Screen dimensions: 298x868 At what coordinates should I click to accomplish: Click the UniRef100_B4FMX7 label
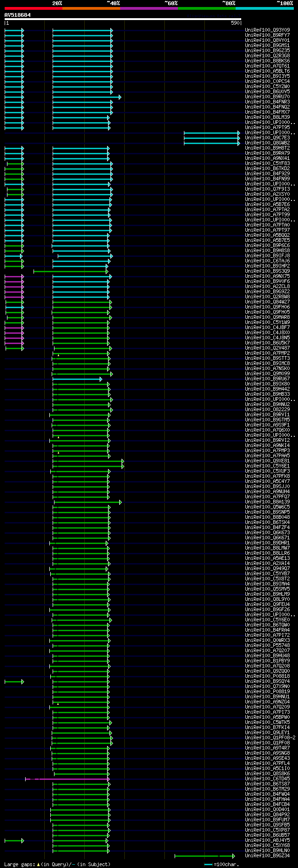coord(267,112)
